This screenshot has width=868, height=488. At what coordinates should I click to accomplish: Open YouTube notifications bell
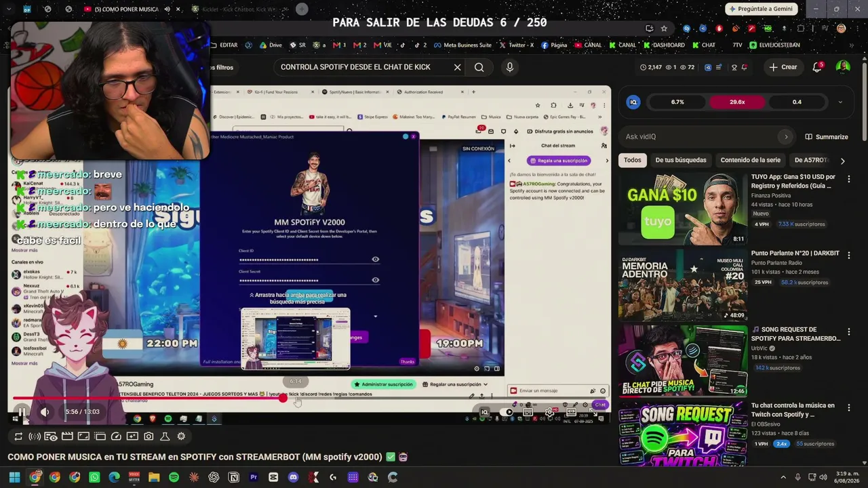pyautogui.click(x=817, y=66)
